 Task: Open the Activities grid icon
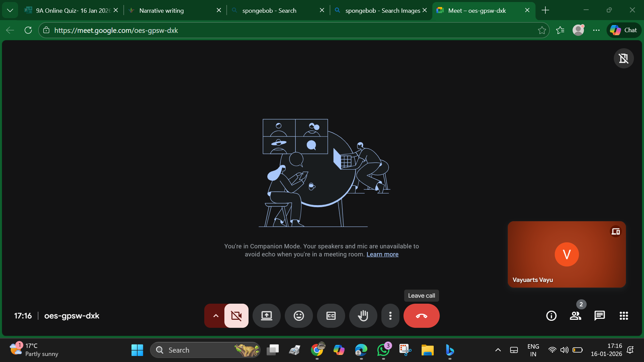click(624, 316)
